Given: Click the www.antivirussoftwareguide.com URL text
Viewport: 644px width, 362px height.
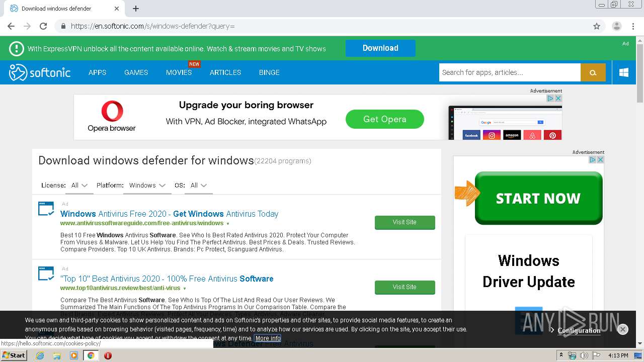Looking at the screenshot, I should tap(142, 223).
